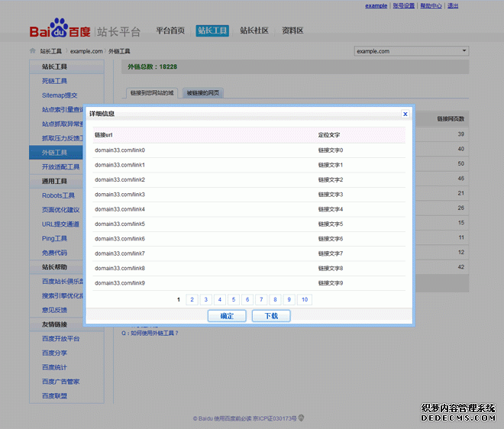This screenshot has width=504, height=429.
Task: Click the Baidu logo
Action: tap(60, 31)
